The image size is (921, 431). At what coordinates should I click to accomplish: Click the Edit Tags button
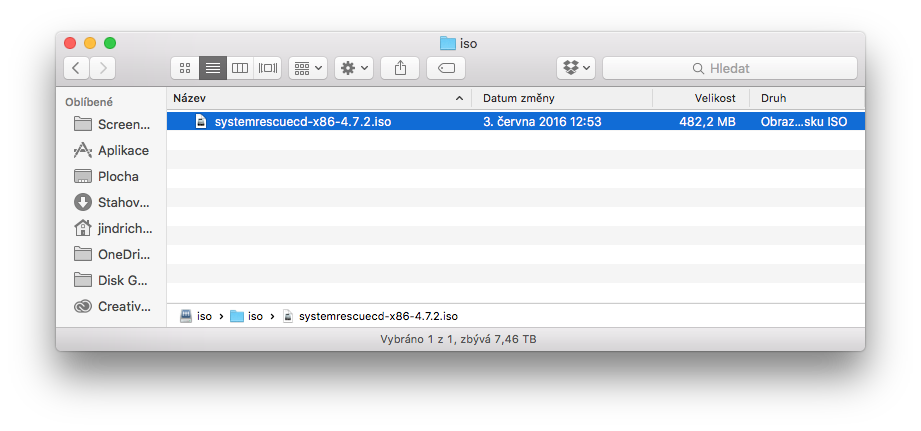(446, 68)
